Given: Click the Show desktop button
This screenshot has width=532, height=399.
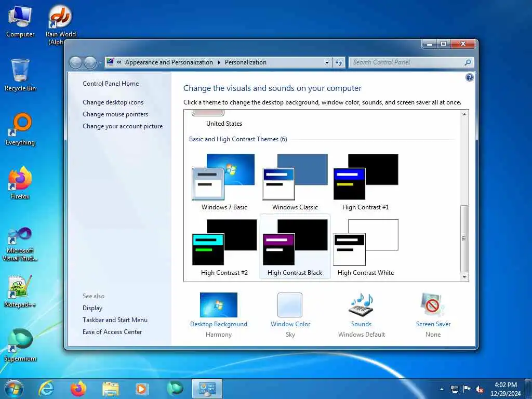Looking at the screenshot, I should click(529, 389).
